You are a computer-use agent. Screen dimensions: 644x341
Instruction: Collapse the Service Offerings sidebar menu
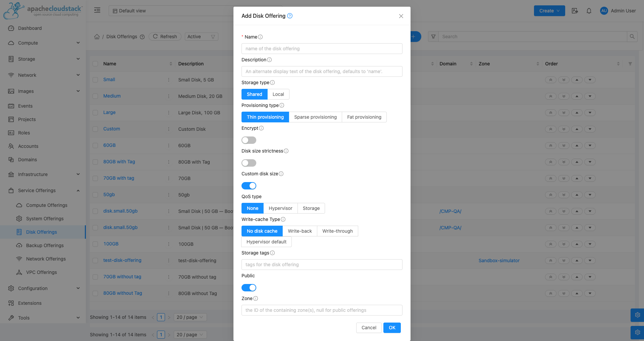tap(43, 190)
